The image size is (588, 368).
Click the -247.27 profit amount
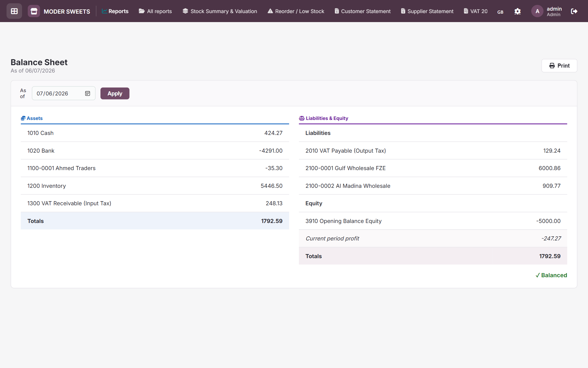tap(551, 239)
